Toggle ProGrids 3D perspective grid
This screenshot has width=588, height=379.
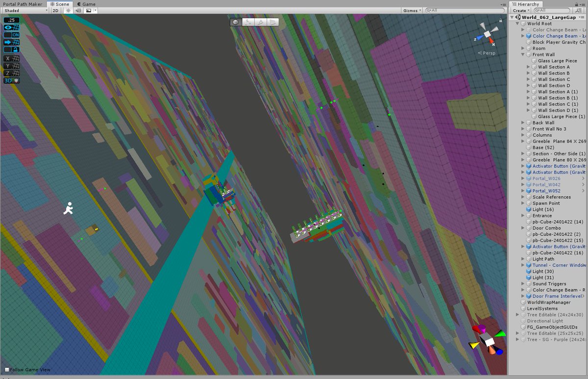(12, 80)
